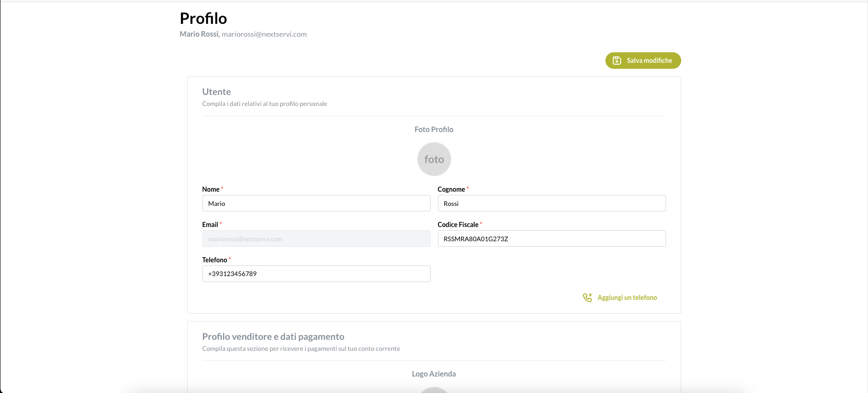Click the Foto Profilo label
The width and height of the screenshot is (868, 393).
434,129
